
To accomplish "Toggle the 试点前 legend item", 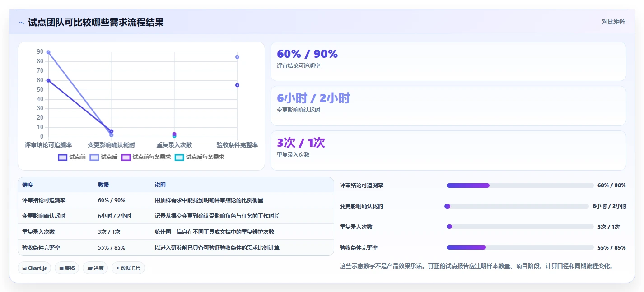I will coord(72,157).
